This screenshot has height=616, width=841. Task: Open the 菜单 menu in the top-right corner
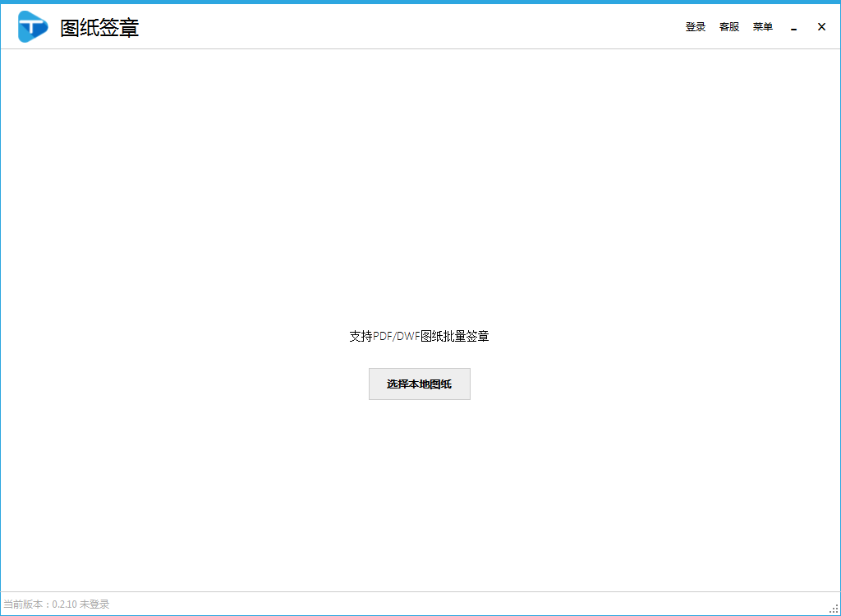tap(762, 26)
